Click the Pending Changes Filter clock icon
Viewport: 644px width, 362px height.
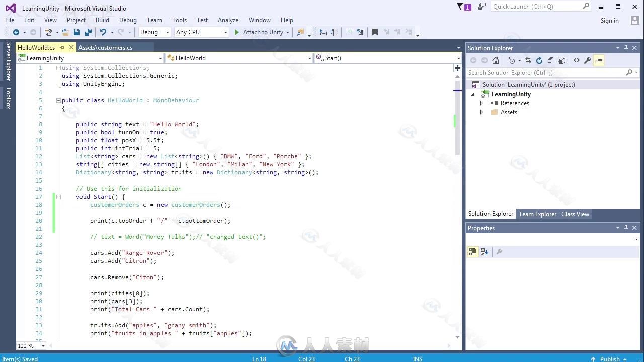(x=511, y=60)
